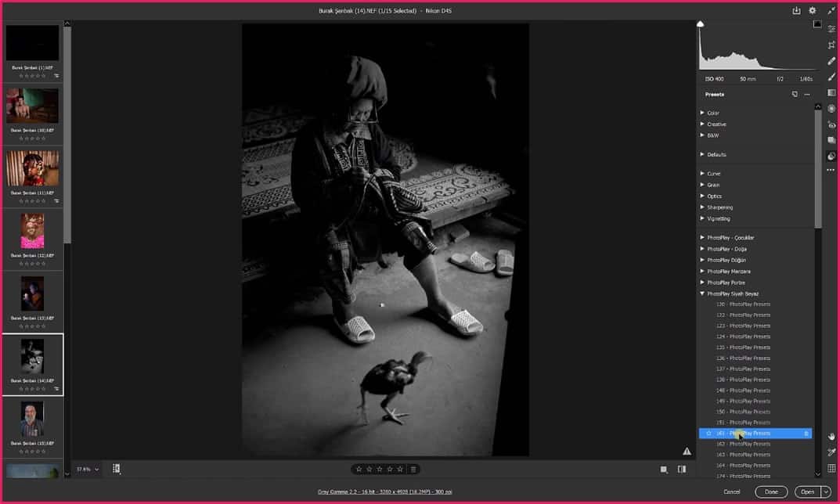Viewport: 840px width, 504px height.
Task: Set the fifth rating star under preview
Action: pyautogui.click(x=399, y=470)
